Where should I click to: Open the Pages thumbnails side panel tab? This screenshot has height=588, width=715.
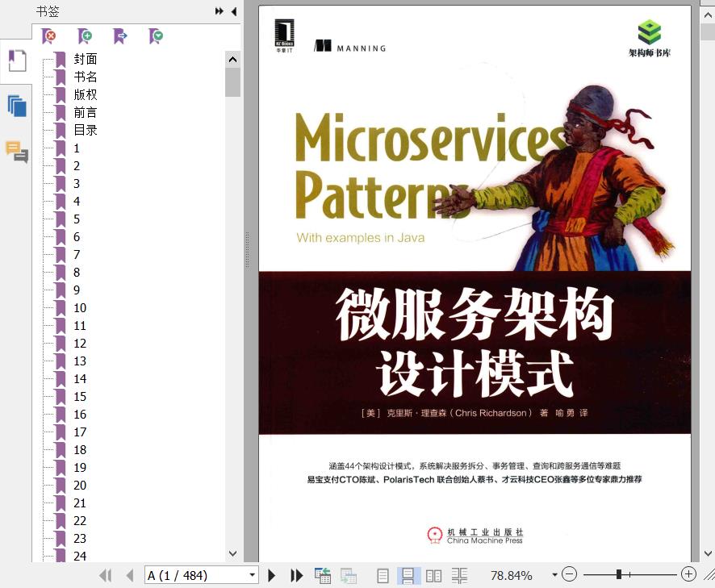click(x=16, y=106)
